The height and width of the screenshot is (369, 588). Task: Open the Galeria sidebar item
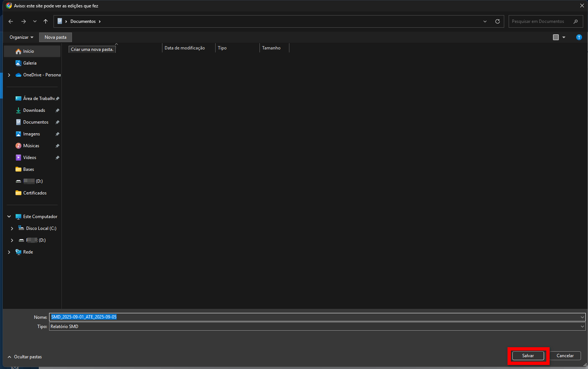pyautogui.click(x=30, y=63)
